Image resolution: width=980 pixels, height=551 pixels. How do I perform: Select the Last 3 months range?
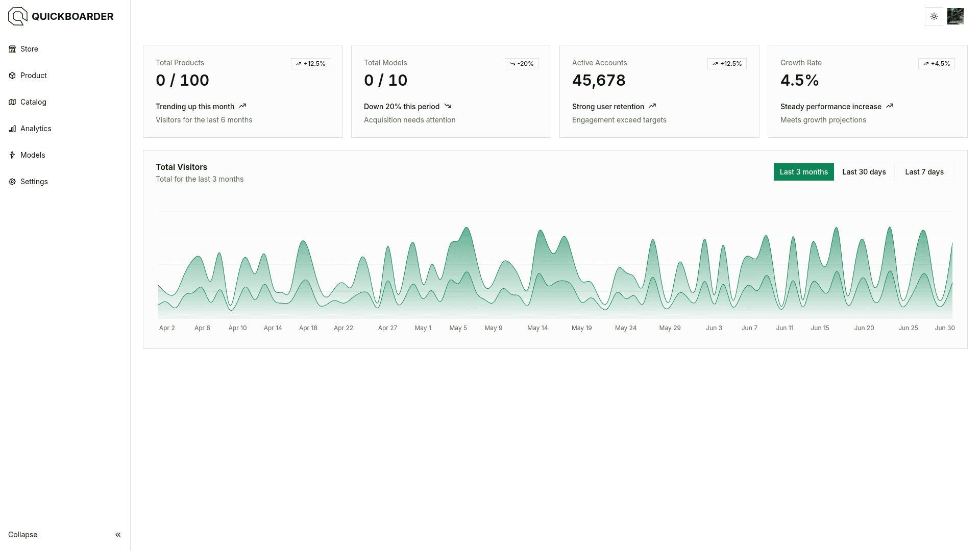pyautogui.click(x=803, y=172)
